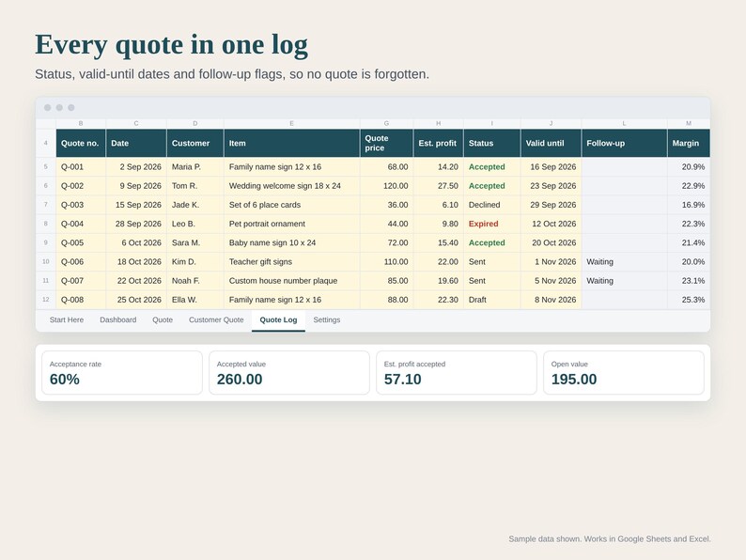Select the Wedding welcome sign 18 x 24 item
Image resolution: width=746 pixels, height=560 pixels.
pyautogui.click(x=291, y=186)
